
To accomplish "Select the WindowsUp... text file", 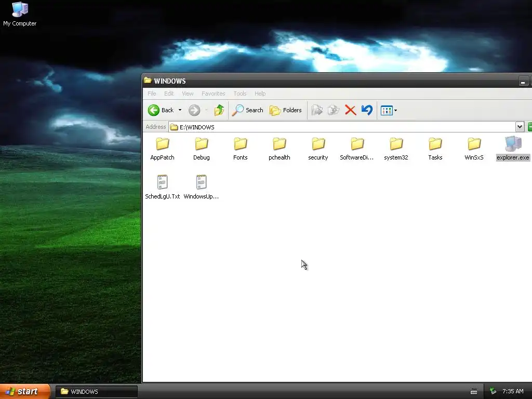I will (201, 187).
